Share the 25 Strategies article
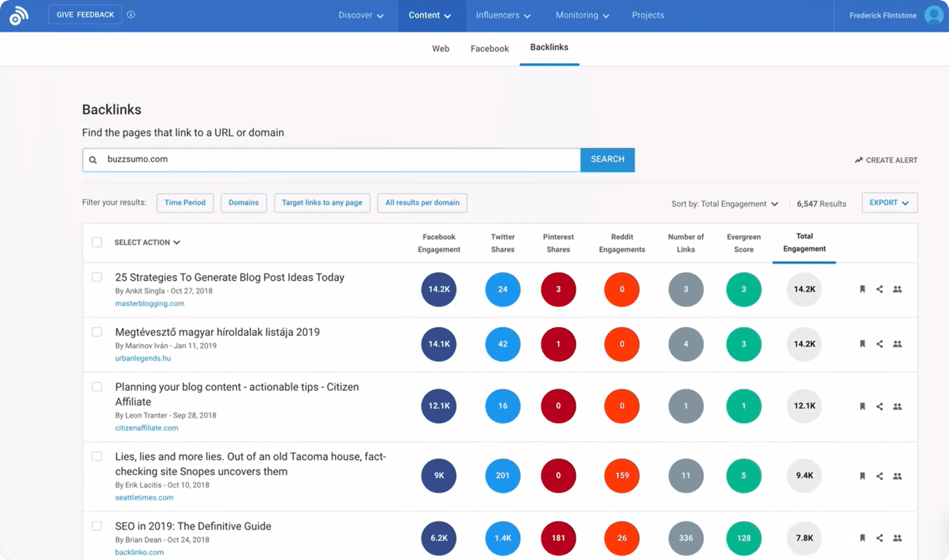This screenshot has height=560, width=949. (x=879, y=289)
